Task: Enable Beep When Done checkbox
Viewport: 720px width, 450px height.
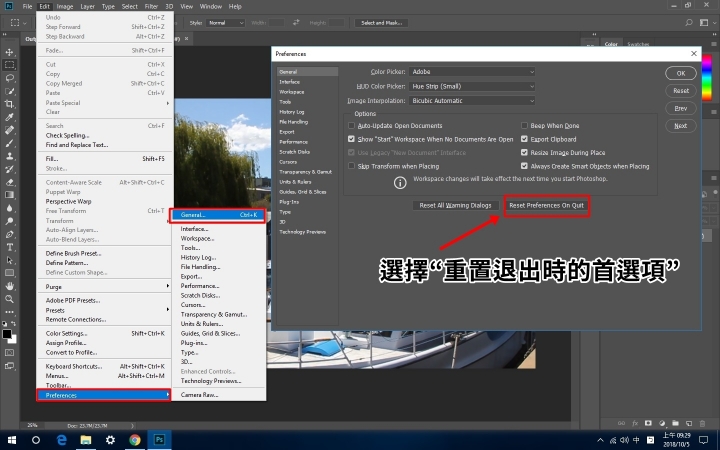Action: click(x=524, y=125)
